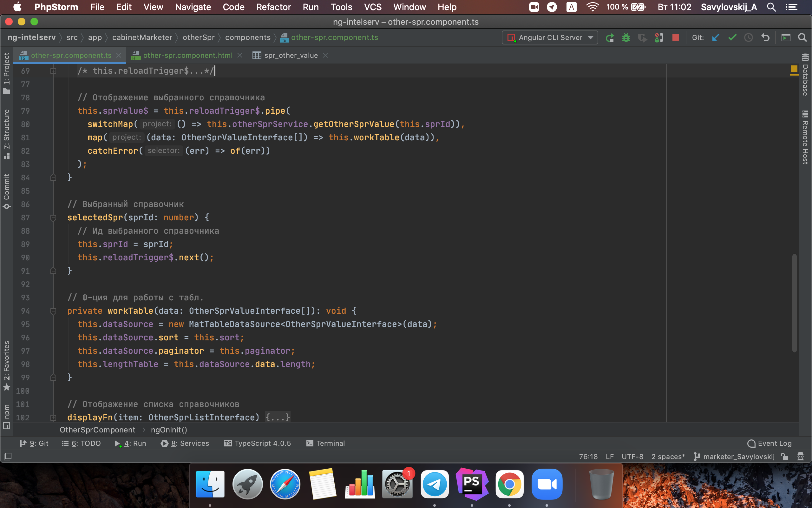Collapse the workTable method on line 94
Screen dimensions: 812x508
tap(53, 311)
